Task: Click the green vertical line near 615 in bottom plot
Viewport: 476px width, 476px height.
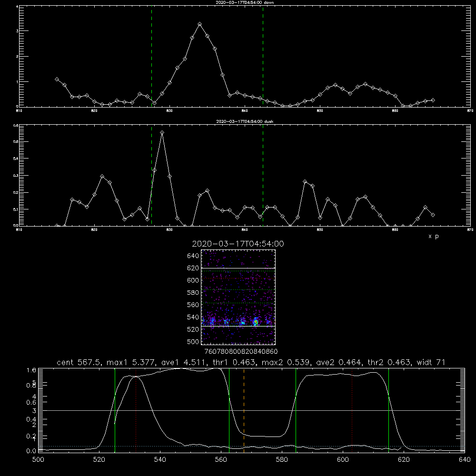Action: pyautogui.click(x=388, y=410)
